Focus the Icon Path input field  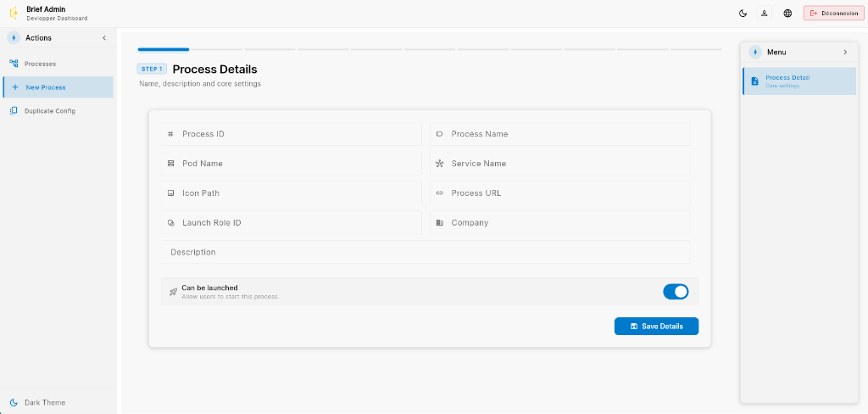pos(292,193)
